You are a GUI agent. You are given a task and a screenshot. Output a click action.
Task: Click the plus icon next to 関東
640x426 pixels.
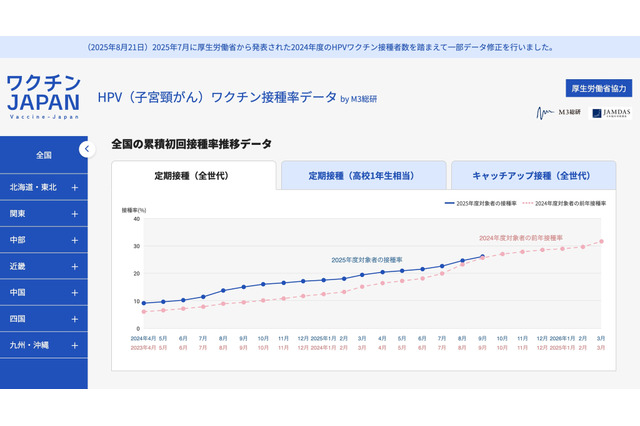click(x=75, y=214)
